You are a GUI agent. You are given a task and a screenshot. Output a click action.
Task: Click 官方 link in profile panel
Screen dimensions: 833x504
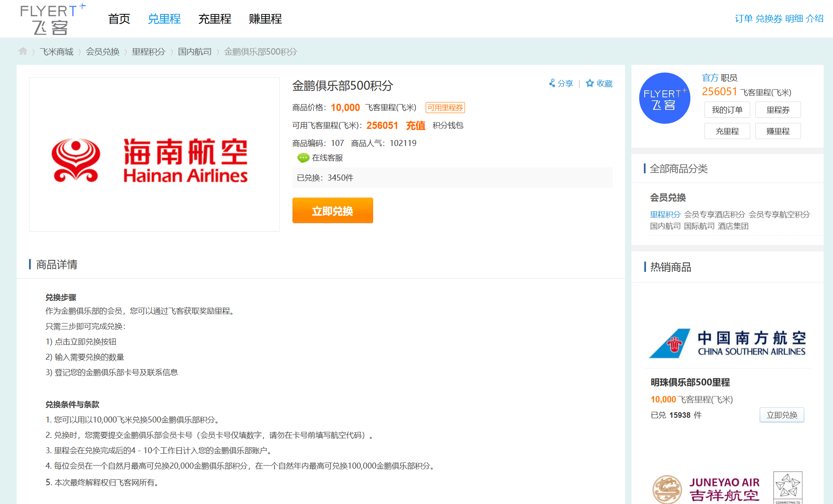[x=710, y=78]
